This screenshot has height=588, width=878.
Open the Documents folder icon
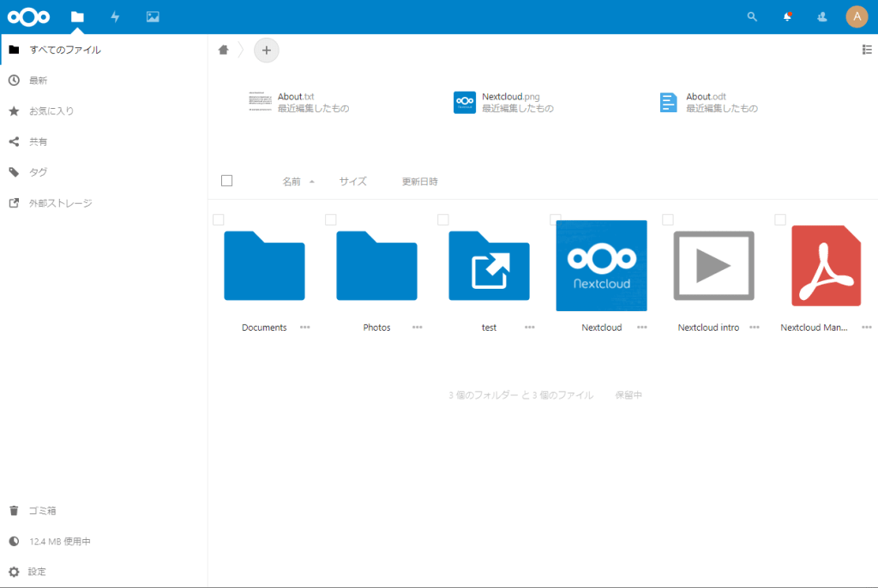264,266
